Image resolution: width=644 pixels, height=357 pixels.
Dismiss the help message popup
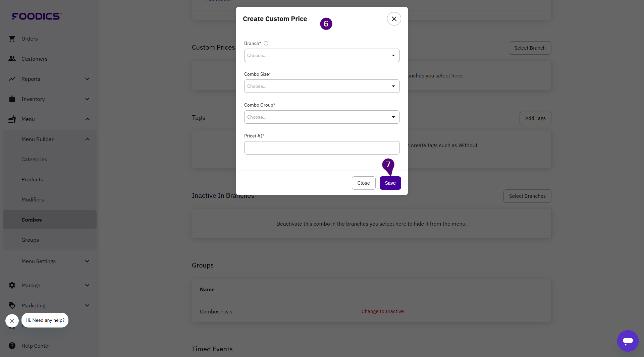click(x=12, y=321)
